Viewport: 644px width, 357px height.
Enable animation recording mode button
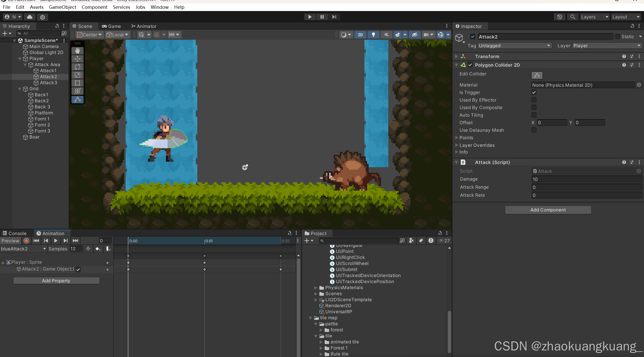(26, 241)
